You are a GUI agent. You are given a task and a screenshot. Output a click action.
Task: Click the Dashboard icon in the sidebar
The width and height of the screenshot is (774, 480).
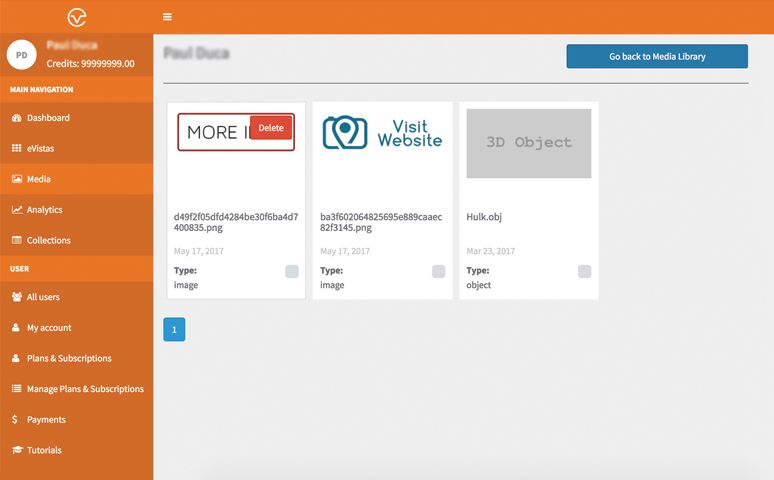coord(16,118)
